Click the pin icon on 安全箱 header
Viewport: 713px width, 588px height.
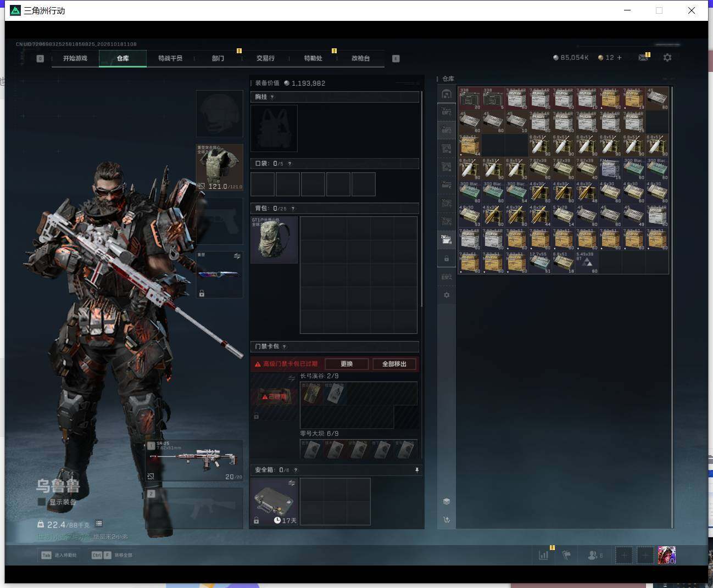pos(417,470)
